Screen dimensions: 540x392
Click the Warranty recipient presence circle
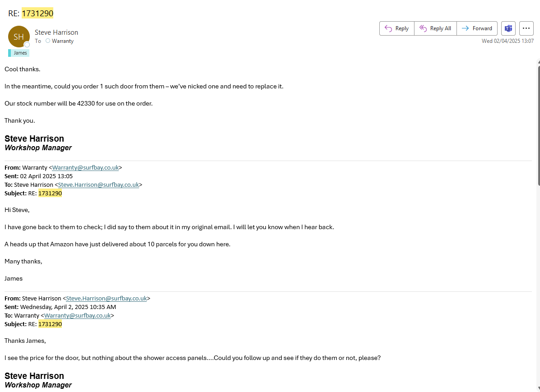coord(48,41)
